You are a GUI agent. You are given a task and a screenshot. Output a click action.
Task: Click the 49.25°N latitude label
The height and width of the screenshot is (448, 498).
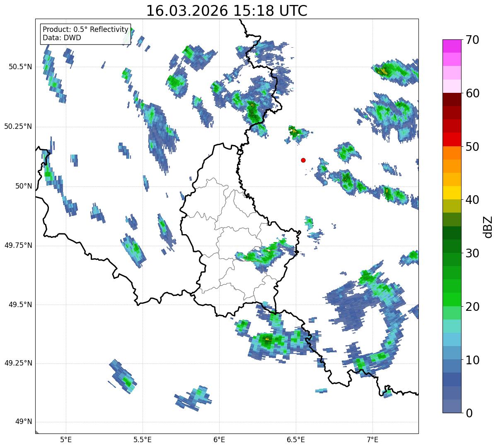pyautogui.click(x=18, y=363)
